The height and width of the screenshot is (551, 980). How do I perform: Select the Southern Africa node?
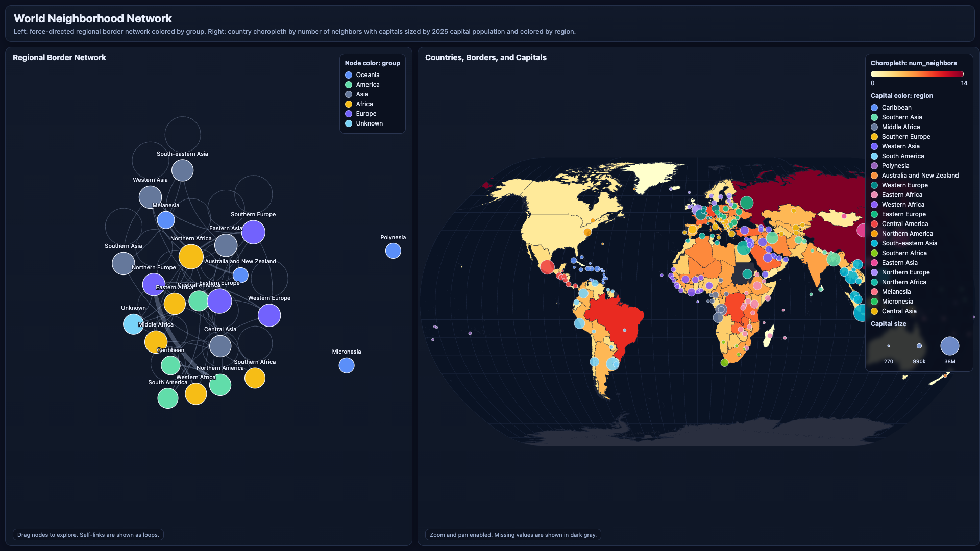(x=255, y=378)
